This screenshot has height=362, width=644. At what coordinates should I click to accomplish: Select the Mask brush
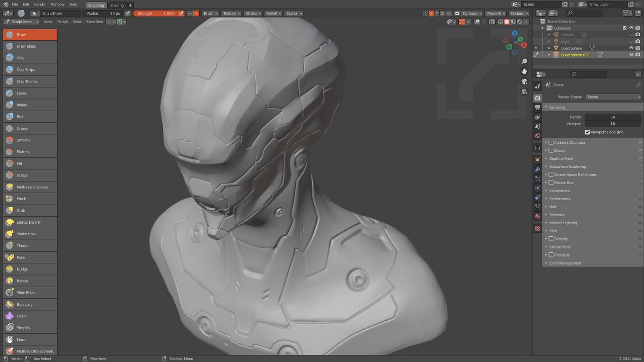click(30, 339)
